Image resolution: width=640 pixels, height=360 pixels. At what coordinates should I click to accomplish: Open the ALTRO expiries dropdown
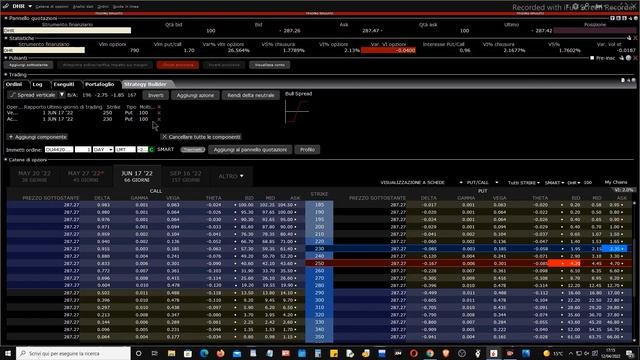(231, 176)
